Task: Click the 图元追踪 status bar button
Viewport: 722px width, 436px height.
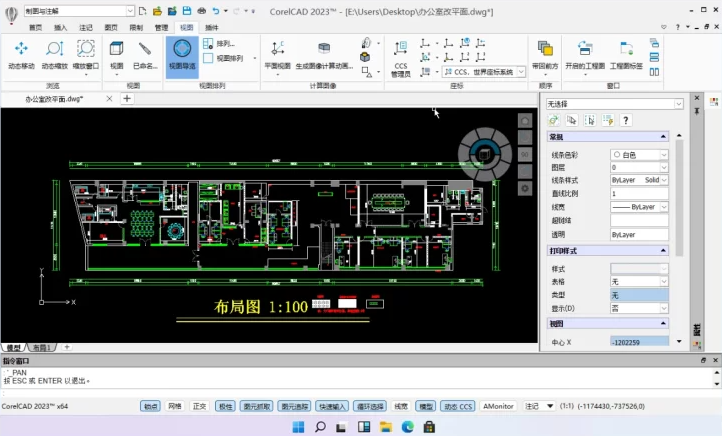Action: (x=295, y=406)
